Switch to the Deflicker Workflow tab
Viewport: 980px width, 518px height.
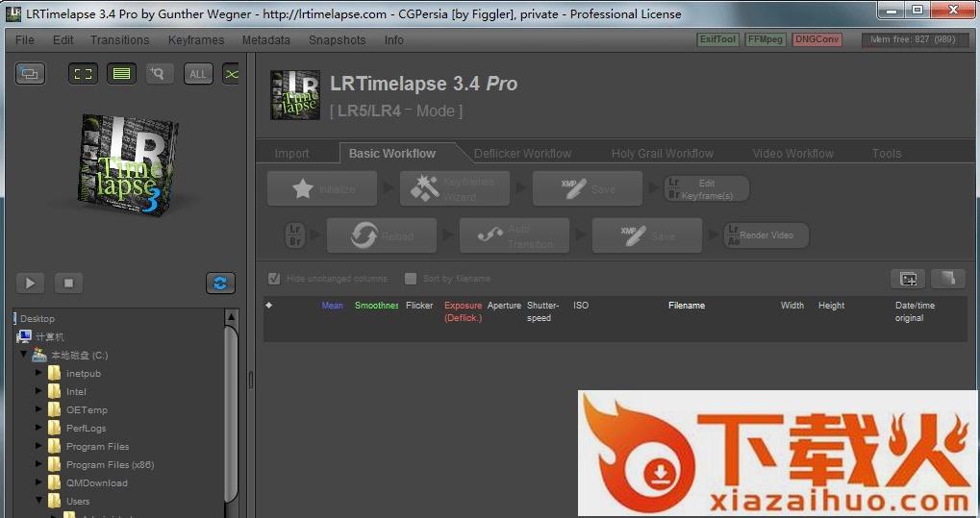(522, 154)
